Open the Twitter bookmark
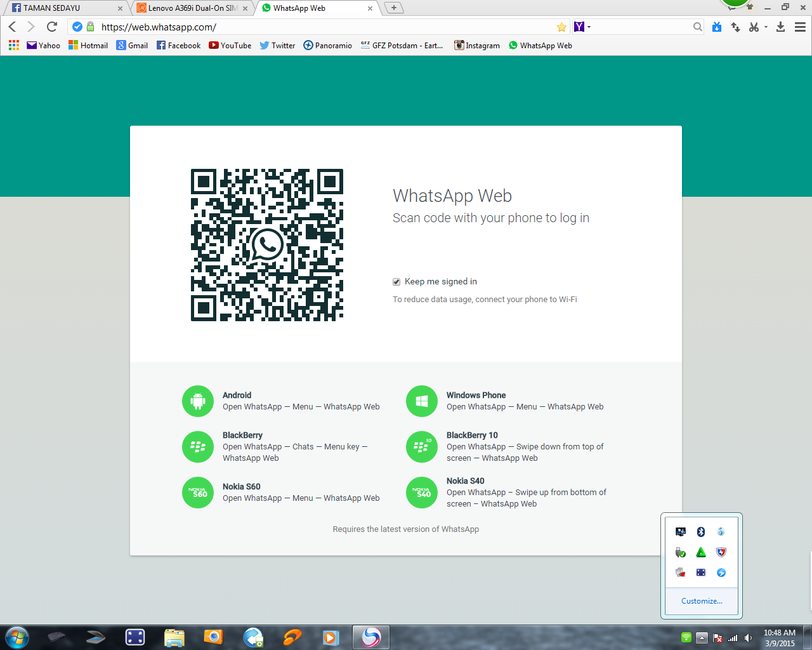 277,45
